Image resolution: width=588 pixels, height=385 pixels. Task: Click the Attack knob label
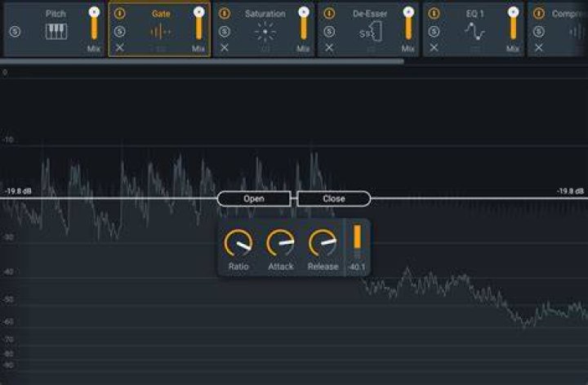[x=280, y=266]
